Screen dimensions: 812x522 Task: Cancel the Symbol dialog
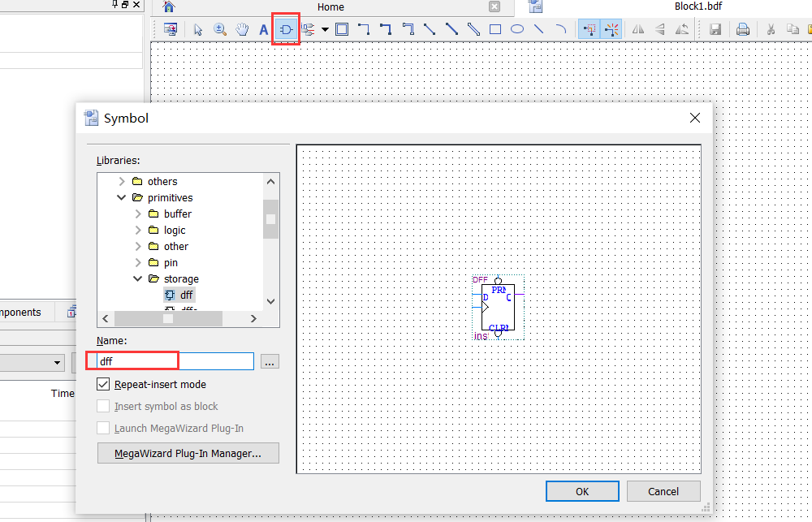(663, 491)
